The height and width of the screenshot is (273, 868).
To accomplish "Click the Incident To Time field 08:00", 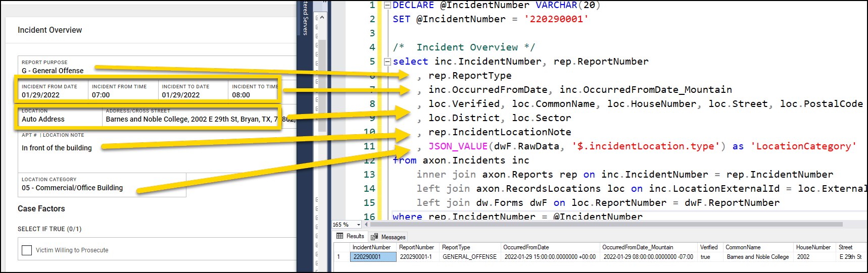I will coord(254,91).
